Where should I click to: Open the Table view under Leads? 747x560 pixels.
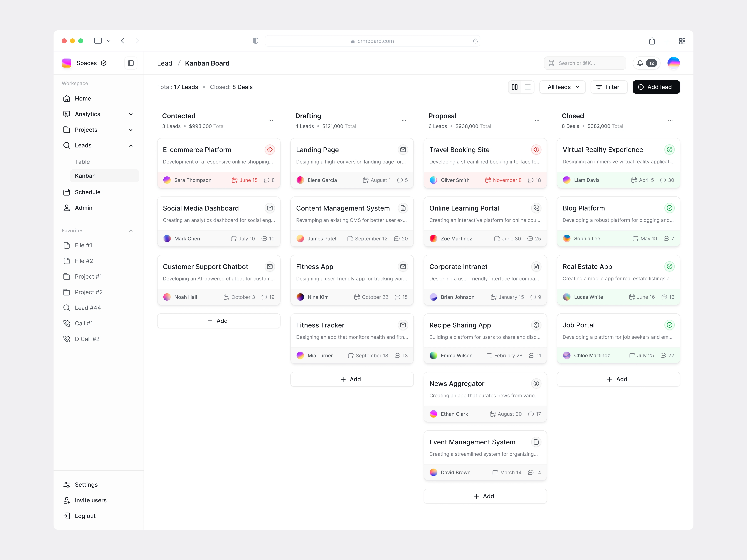[x=82, y=162]
